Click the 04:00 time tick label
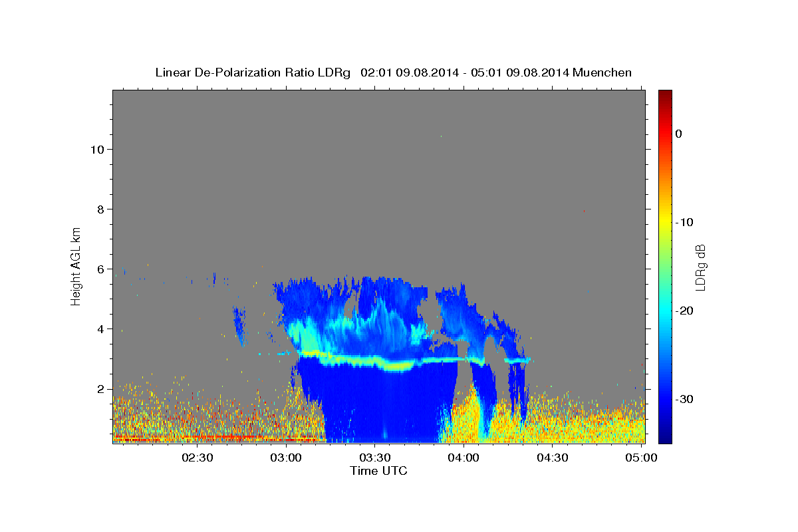This screenshot has width=798, height=532. (x=464, y=458)
